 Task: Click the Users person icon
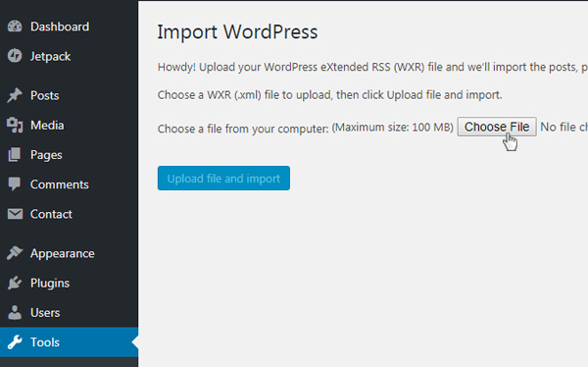(x=15, y=312)
